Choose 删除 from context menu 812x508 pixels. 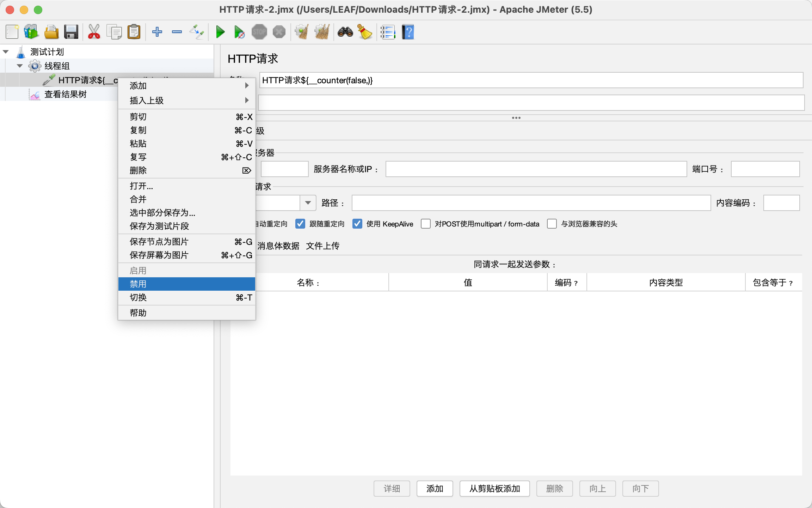[x=187, y=170]
